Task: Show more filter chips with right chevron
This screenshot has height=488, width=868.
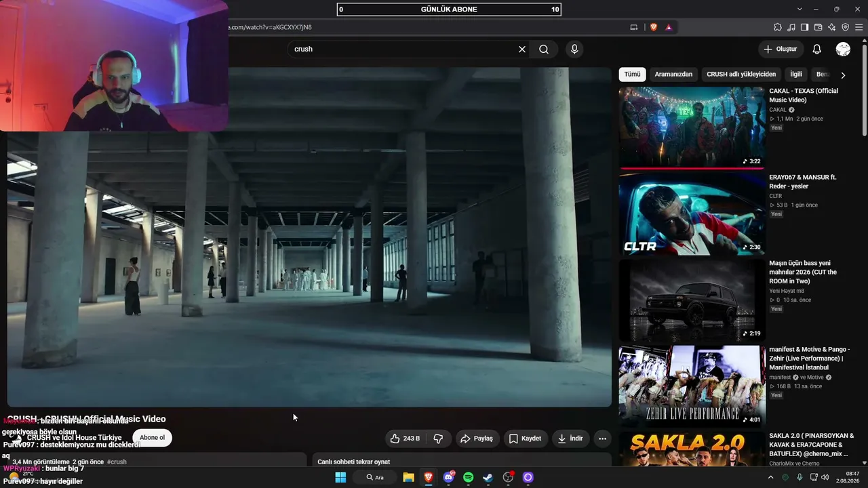Action: click(843, 75)
